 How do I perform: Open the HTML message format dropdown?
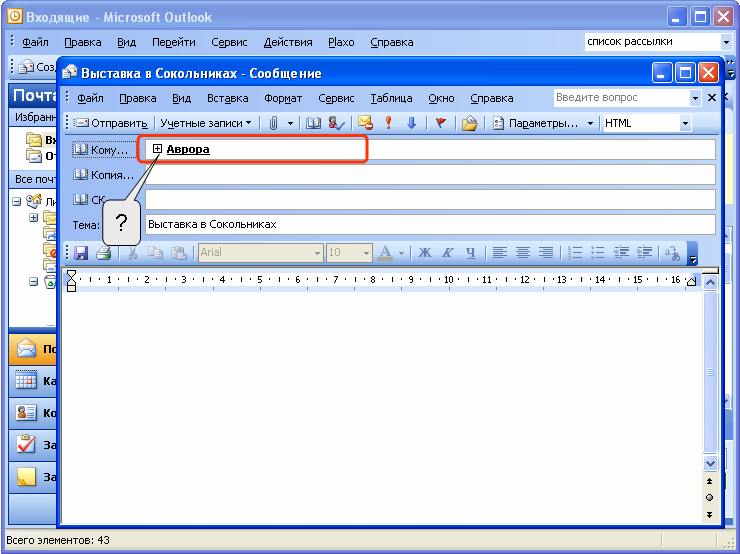click(x=685, y=124)
